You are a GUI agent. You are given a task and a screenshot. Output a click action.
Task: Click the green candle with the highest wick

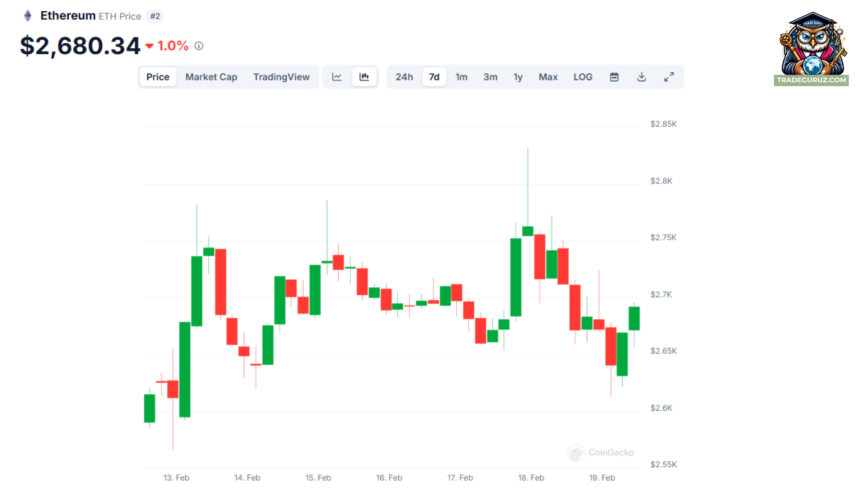[528, 231]
